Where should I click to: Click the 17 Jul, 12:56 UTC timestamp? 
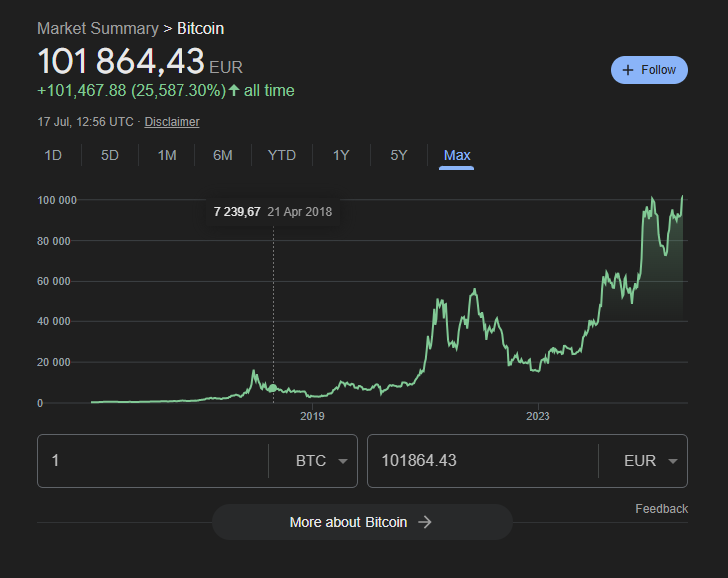tap(85, 122)
